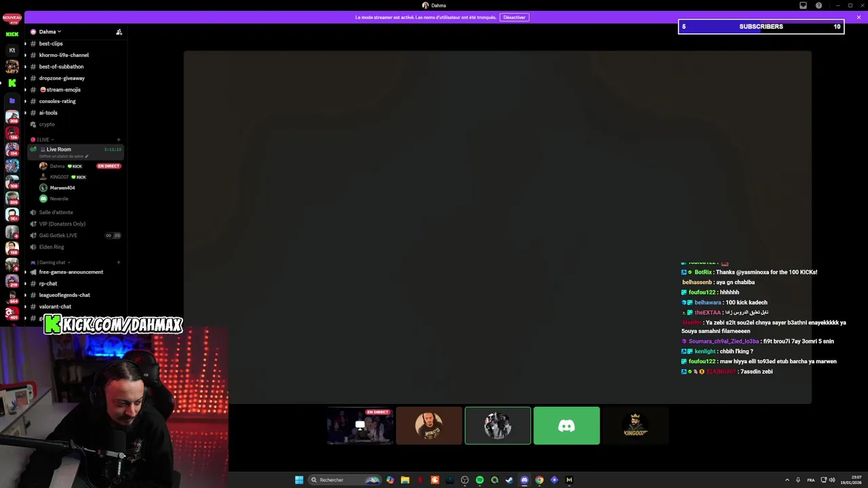Screen dimensions: 868x488
Task: Select the Live Room voice channel
Action: [x=76, y=152]
